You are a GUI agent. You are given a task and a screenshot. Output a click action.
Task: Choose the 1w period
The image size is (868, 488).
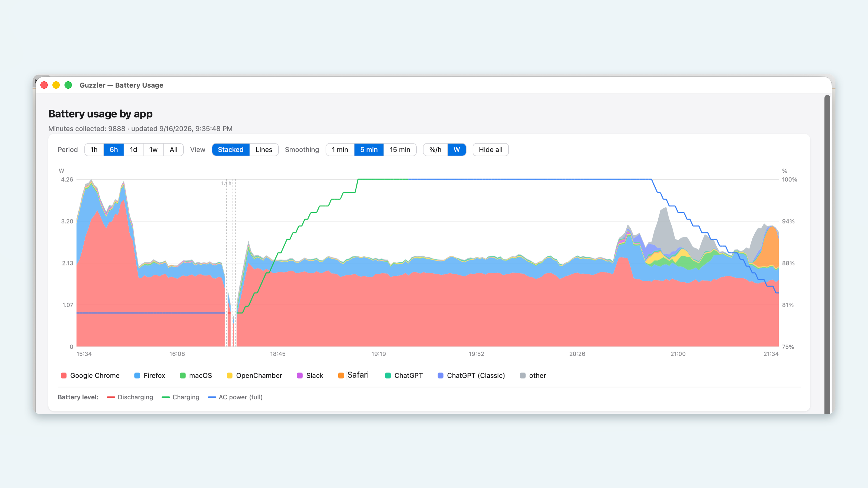point(153,150)
